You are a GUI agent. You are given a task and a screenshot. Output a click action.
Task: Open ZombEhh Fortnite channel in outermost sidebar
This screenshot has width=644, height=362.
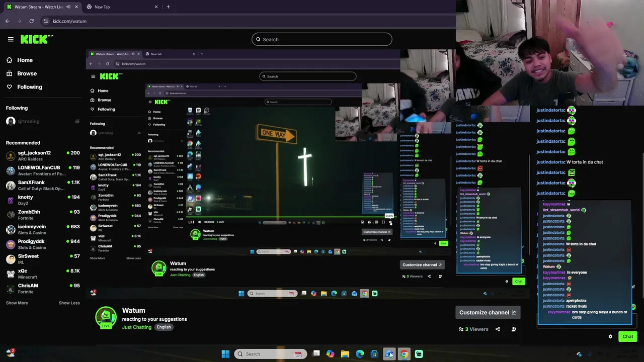point(43,215)
